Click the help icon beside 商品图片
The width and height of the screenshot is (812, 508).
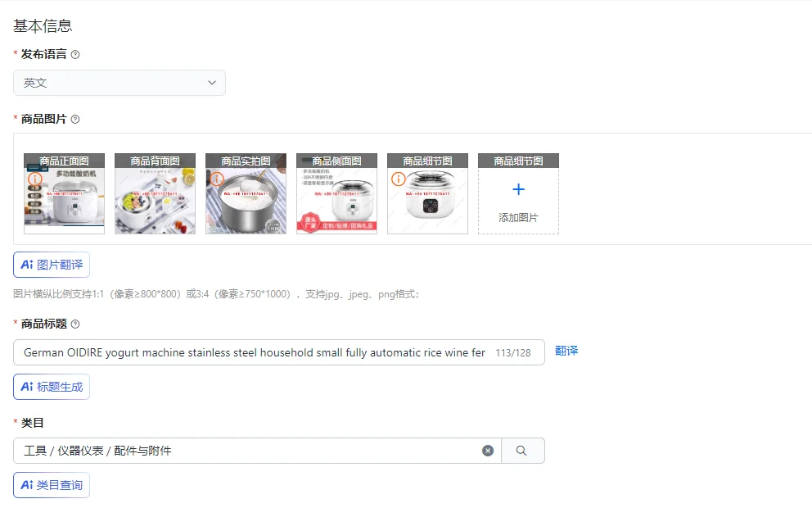pyautogui.click(x=75, y=120)
